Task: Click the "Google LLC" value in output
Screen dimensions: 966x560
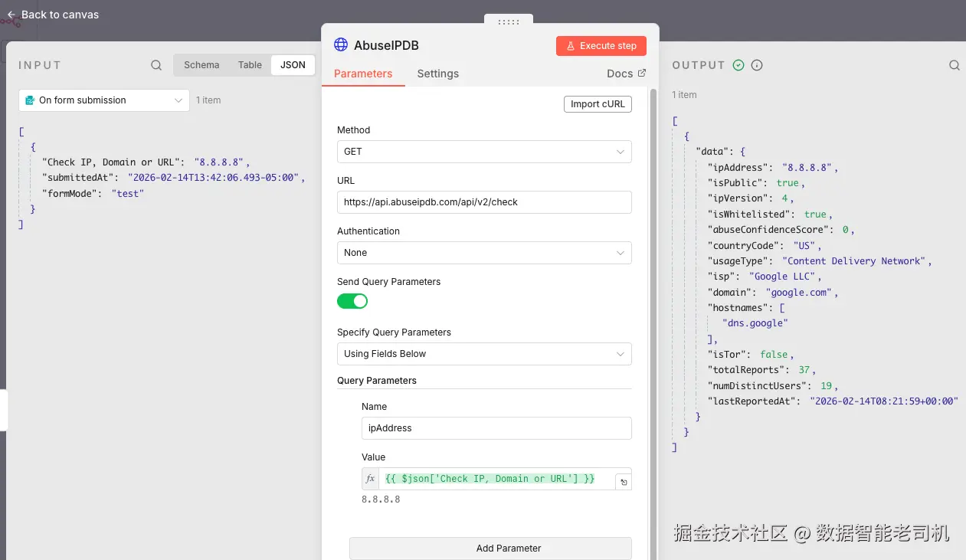Action: 784,277
